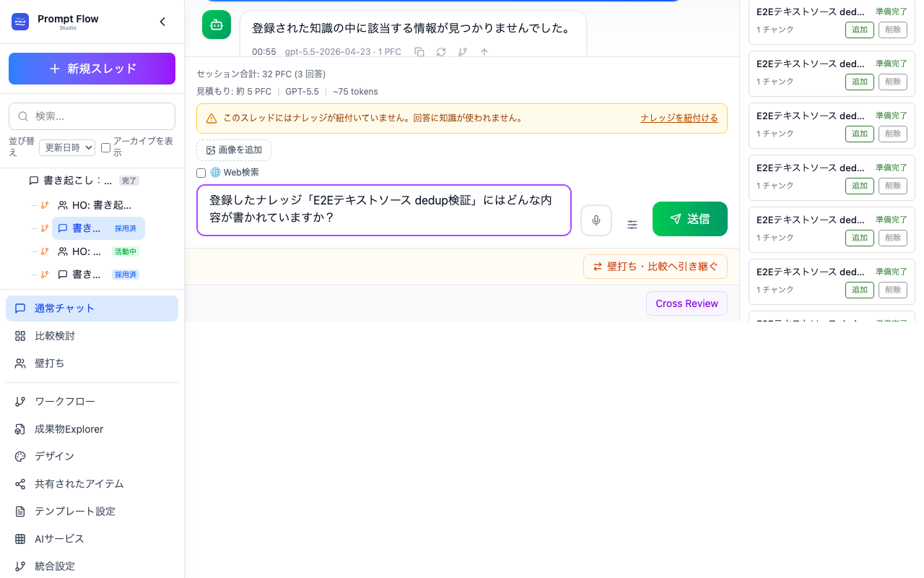Click the 00:55 timestamp under the reply

pos(264,52)
